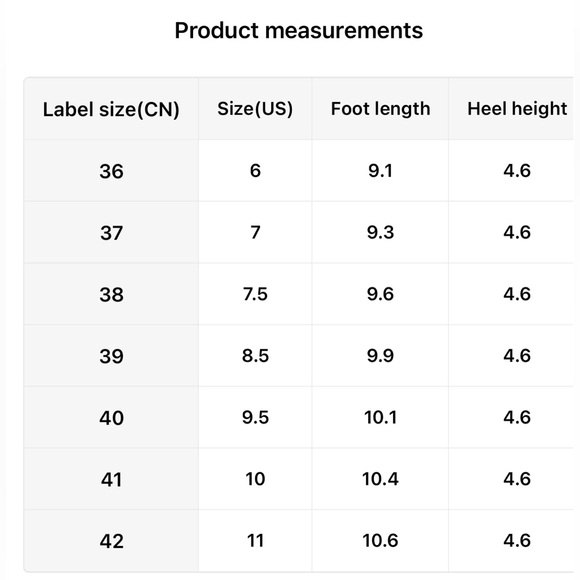Screen dimensions: 580x580
Task: Click US size 11 cell
Action: [x=255, y=541]
